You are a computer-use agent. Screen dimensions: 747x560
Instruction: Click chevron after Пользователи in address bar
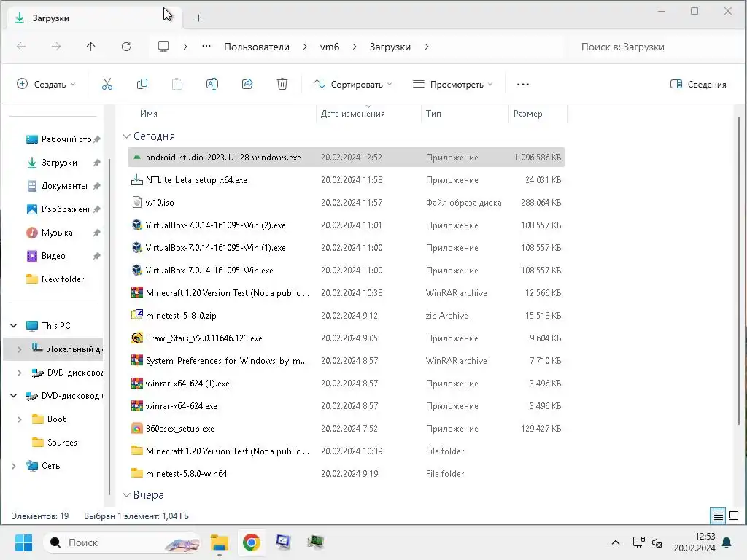305,47
